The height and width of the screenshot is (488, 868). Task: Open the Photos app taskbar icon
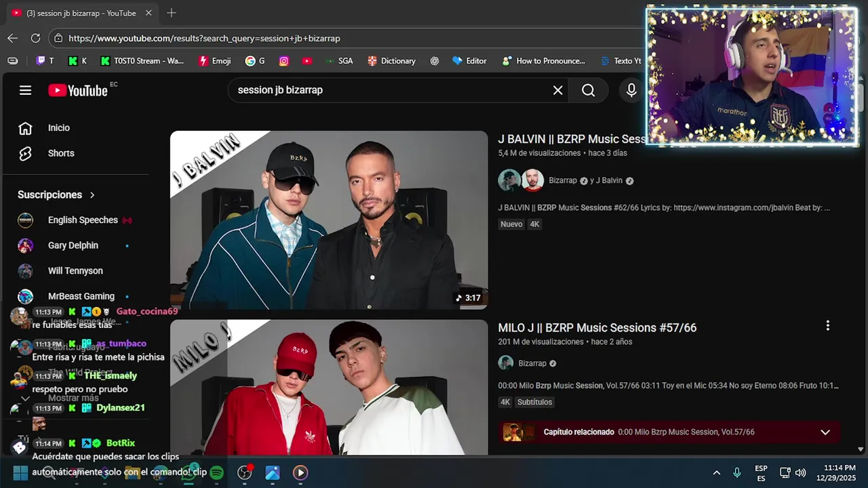pos(273,473)
